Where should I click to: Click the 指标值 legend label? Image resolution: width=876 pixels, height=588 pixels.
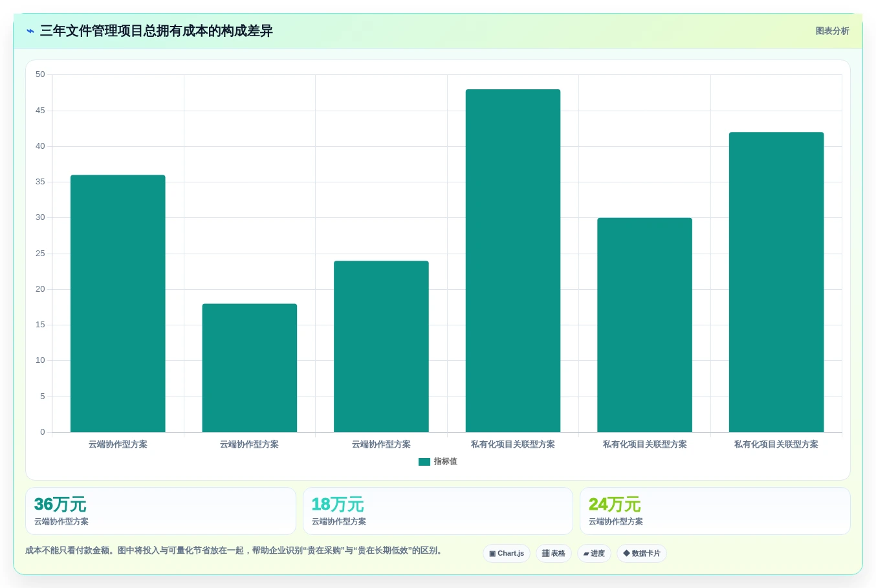click(445, 462)
